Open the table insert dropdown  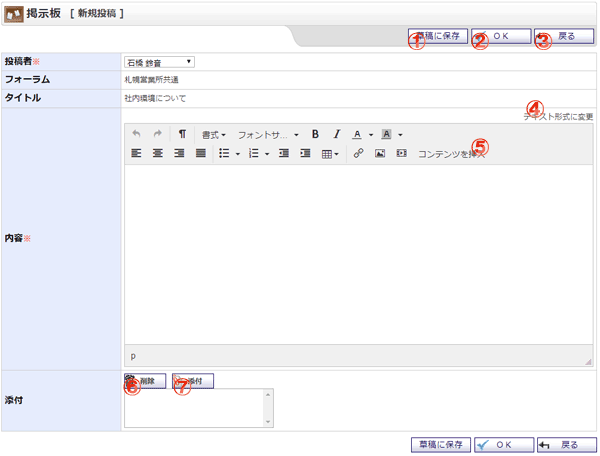click(330, 154)
